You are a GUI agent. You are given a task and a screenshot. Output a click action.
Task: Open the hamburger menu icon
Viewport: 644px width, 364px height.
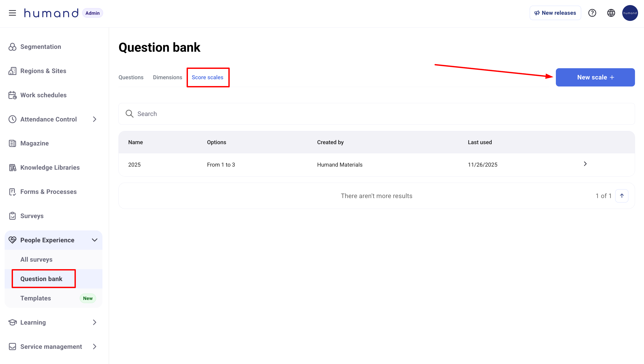click(12, 13)
